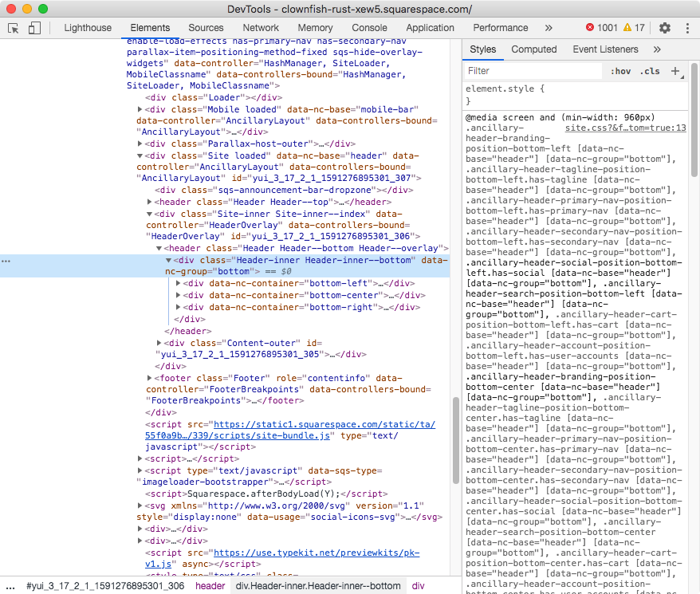The width and height of the screenshot is (700, 594).
Task: Select the yui_3_17_2_1 breadcrumb
Action: tap(105, 586)
